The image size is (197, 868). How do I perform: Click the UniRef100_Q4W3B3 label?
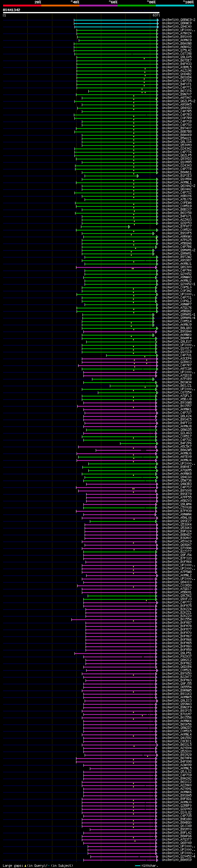(176, 484)
